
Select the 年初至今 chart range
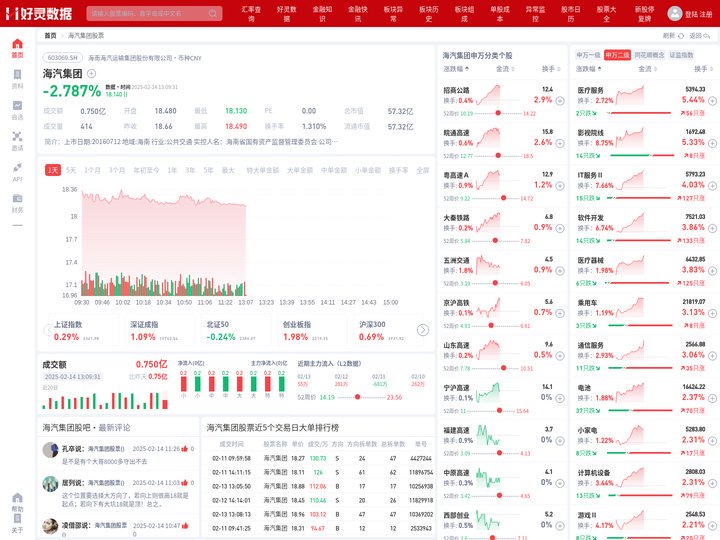tap(146, 170)
